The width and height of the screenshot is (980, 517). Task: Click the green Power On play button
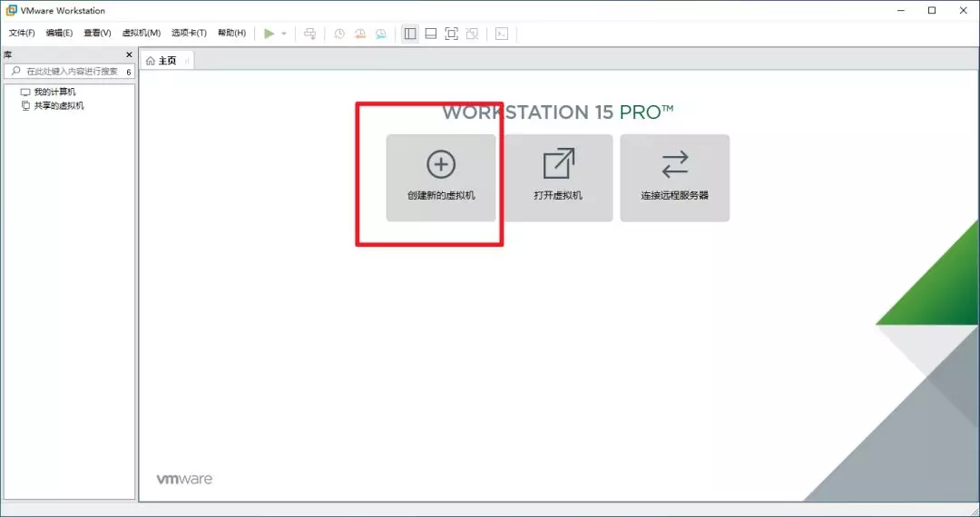(x=269, y=34)
